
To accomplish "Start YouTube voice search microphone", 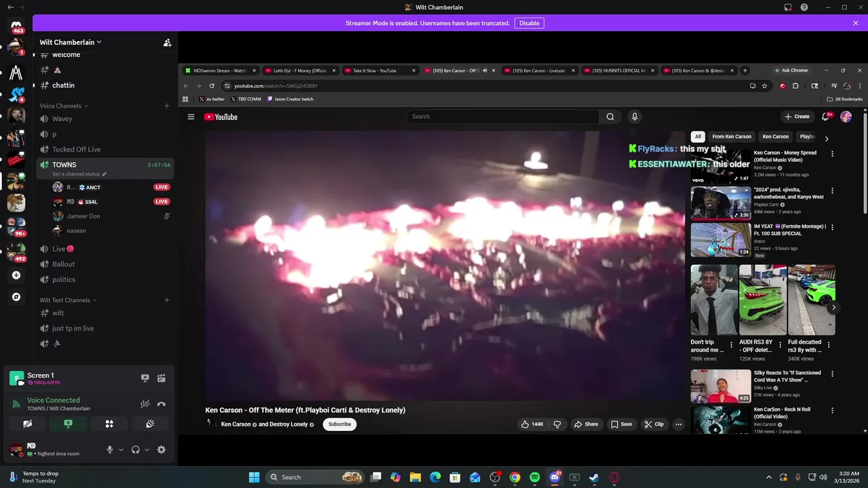I will pyautogui.click(x=635, y=117).
